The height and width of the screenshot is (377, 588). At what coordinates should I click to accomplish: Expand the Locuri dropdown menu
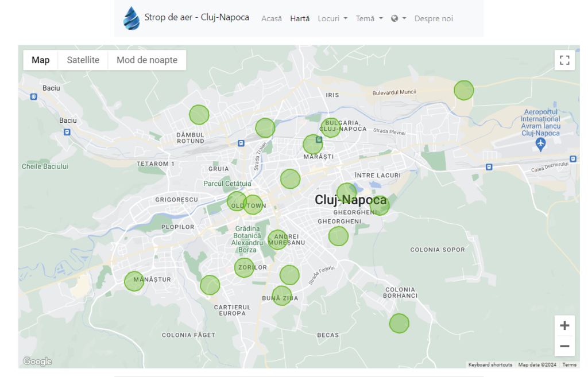(332, 18)
